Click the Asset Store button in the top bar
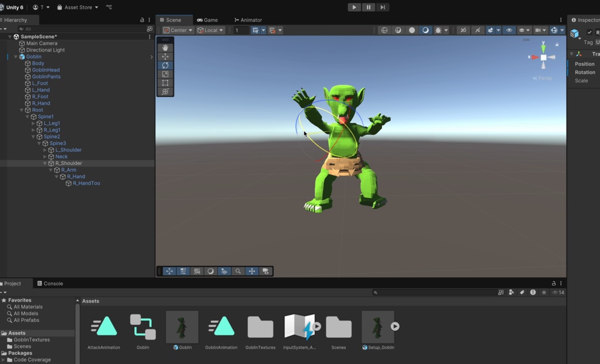The image size is (600, 364). (x=77, y=7)
